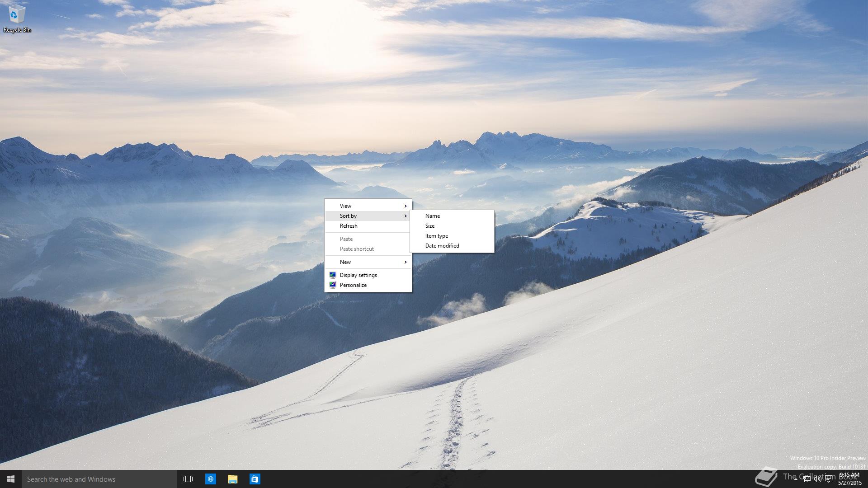The image size is (868, 488).
Task: Click the Windows Start button
Action: (x=11, y=479)
